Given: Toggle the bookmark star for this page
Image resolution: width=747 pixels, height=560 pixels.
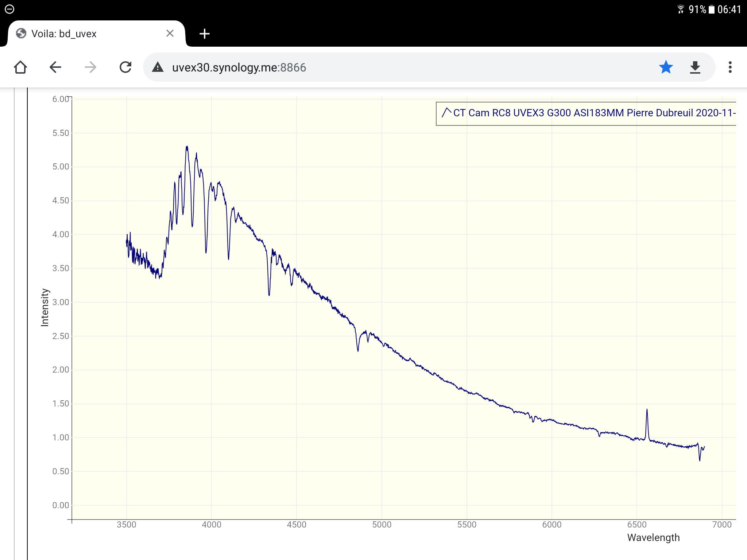Looking at the screenshot, I should pyautogui.click(x=666, y=67).
